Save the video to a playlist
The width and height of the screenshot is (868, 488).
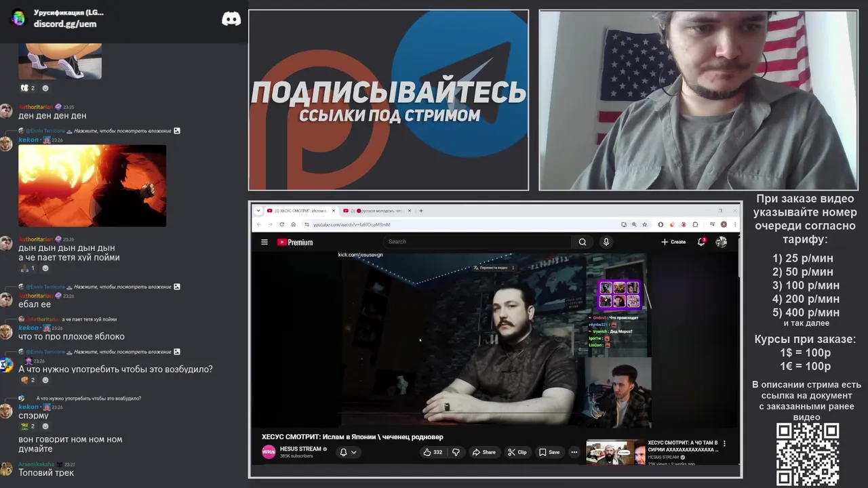[549, 452]
